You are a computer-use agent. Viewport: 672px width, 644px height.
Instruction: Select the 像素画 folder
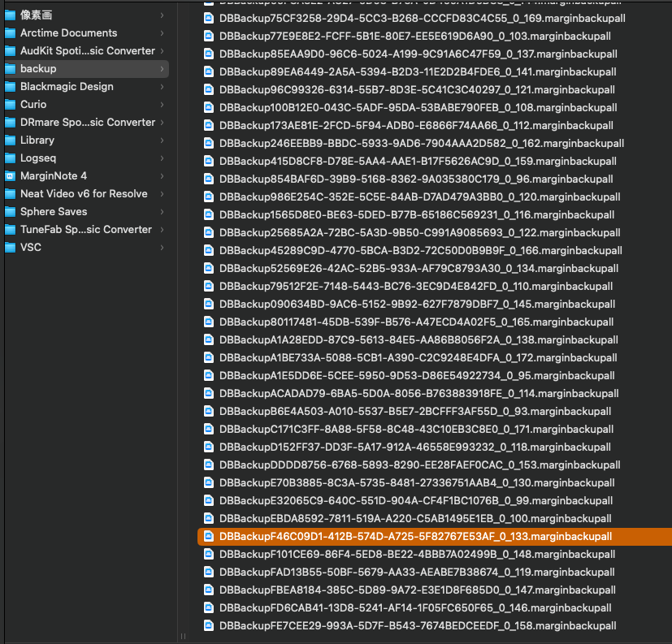pos(37,15)
